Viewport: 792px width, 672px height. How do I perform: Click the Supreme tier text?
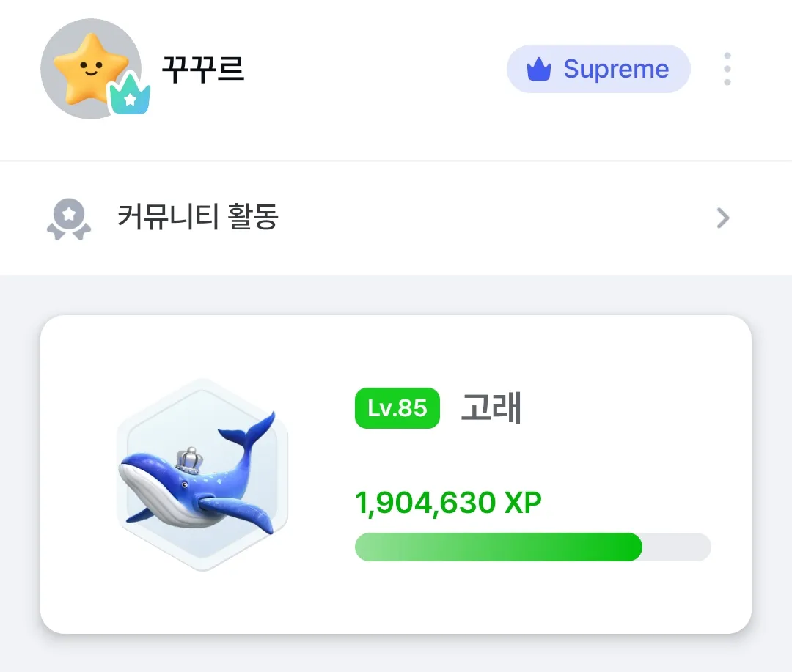pos(616,70)
